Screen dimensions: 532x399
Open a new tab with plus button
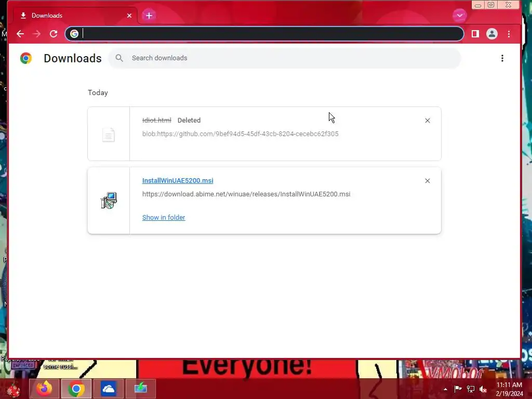tap(149, 16)
